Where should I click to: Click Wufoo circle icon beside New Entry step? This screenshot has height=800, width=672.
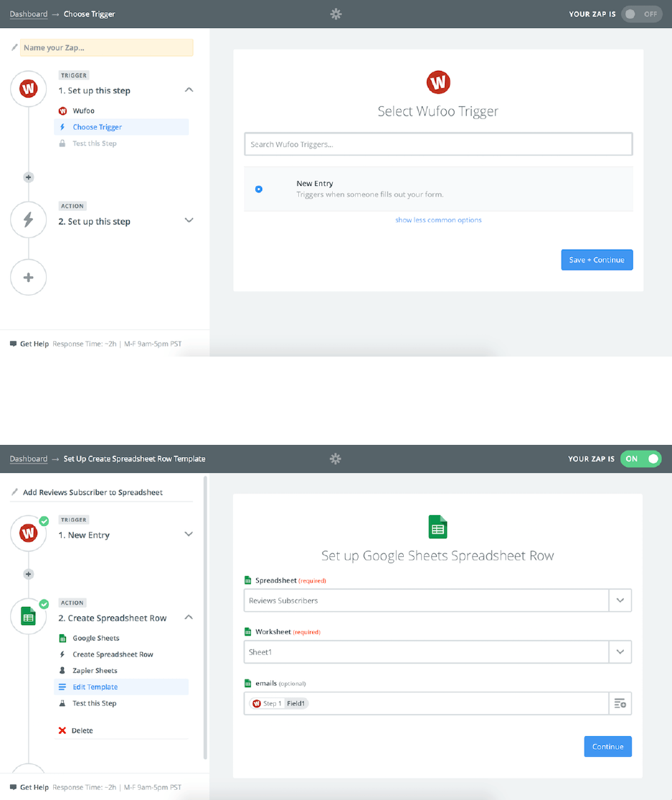pos(29,533)
